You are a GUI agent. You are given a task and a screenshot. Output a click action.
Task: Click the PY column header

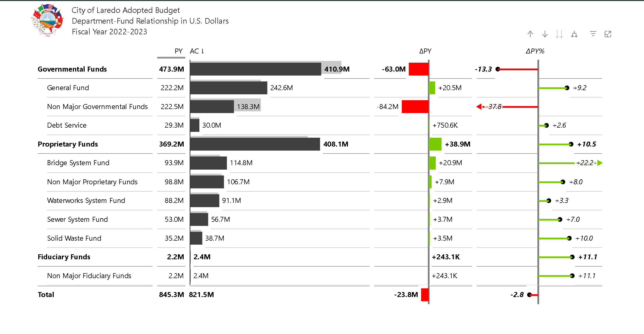point(178,51)
